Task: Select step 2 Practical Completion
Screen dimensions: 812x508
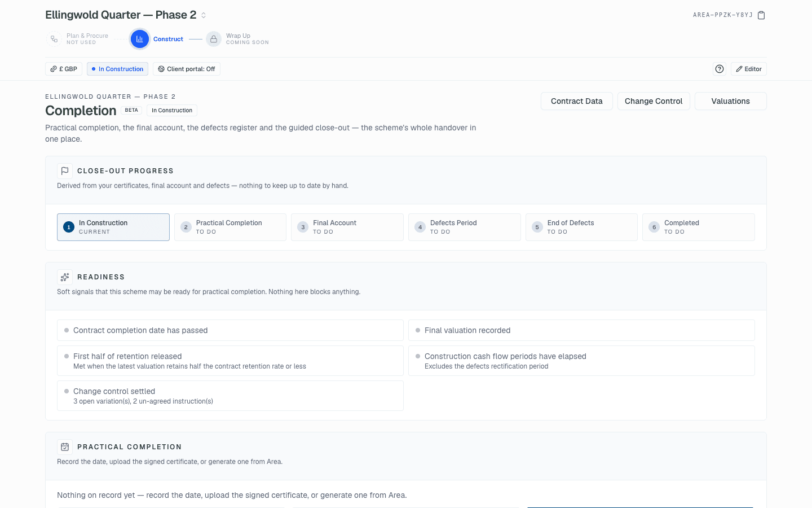Action: point(230,227)
